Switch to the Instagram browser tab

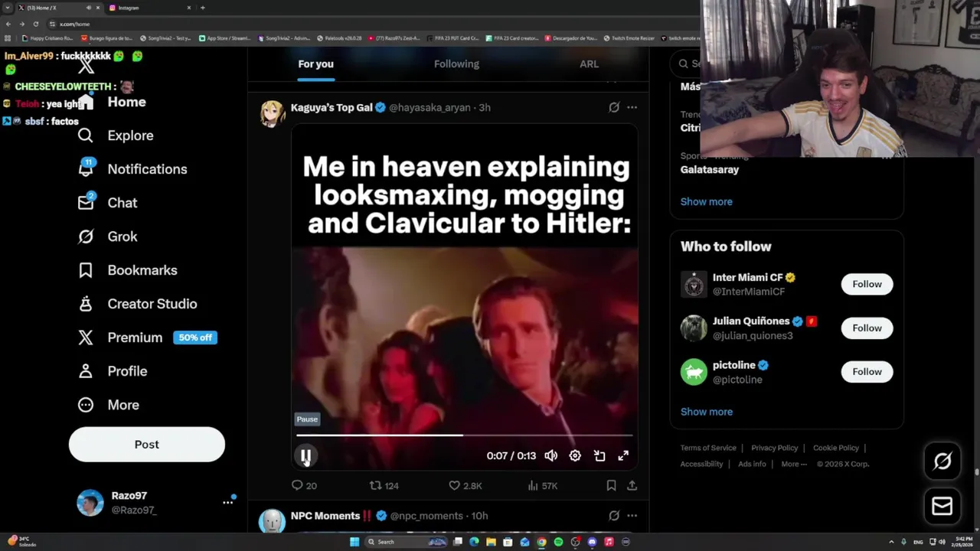tap(149, 8)
